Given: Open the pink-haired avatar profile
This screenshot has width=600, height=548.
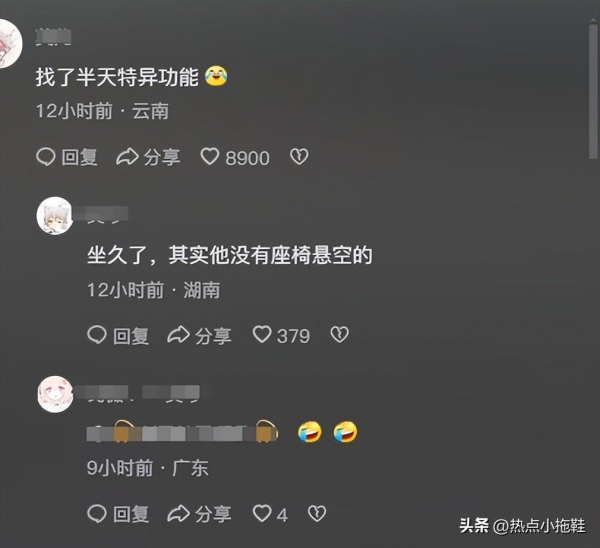Looking at the screenshot, I should 55,394.
